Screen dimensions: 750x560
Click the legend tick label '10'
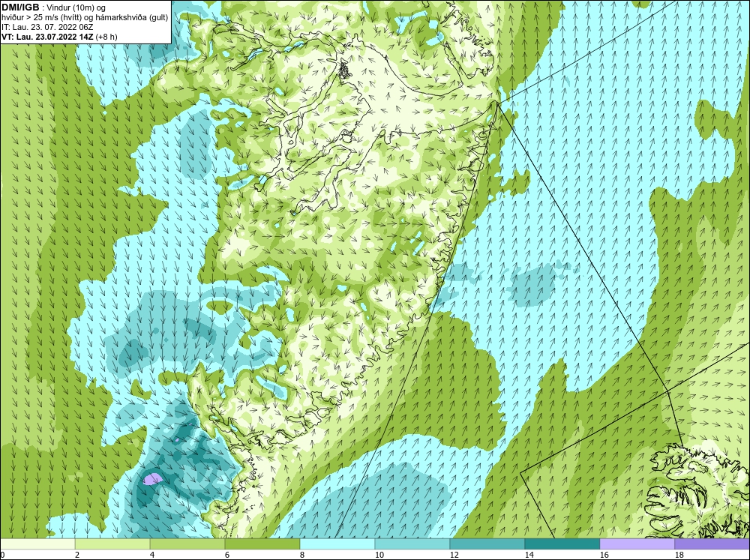pyautogui.click(x=379, y=555)
